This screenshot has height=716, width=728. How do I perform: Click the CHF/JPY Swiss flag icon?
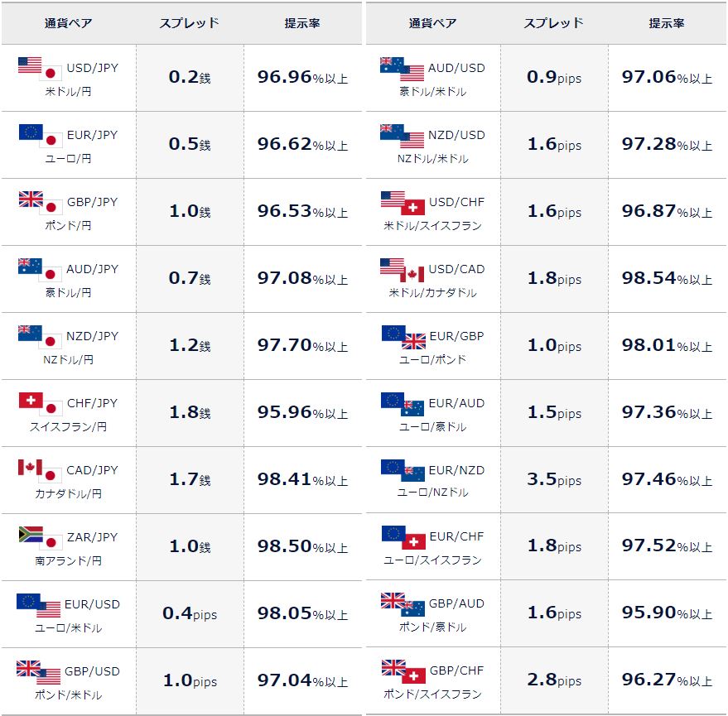tap(31, 400)
